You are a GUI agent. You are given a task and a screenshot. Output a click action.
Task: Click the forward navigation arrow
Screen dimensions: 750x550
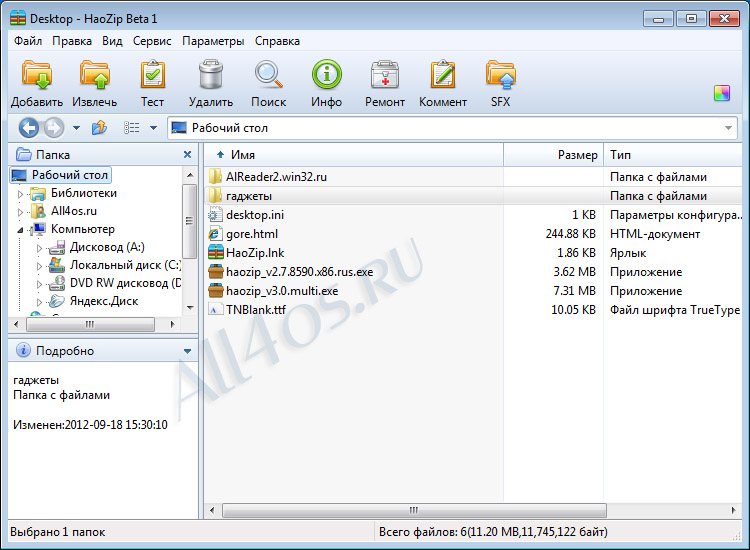tap(54, 128)
